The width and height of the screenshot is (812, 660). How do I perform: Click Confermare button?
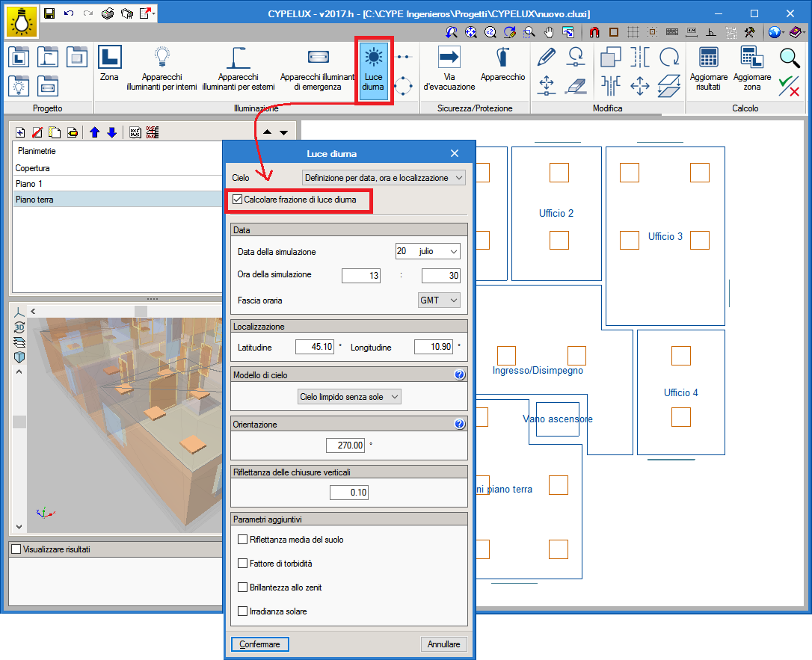pos(260,644)
